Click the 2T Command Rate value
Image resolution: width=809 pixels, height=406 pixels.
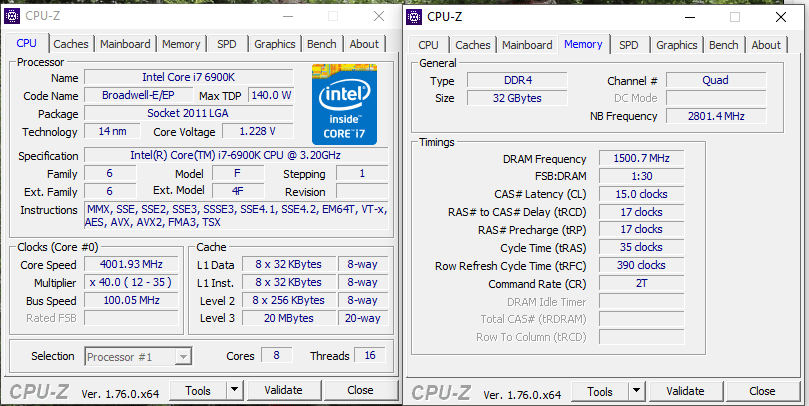click(x=642, y=283)
